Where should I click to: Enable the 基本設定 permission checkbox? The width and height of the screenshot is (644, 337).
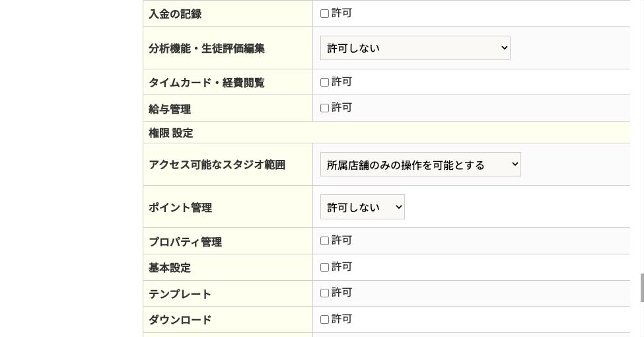coord(324,268)
